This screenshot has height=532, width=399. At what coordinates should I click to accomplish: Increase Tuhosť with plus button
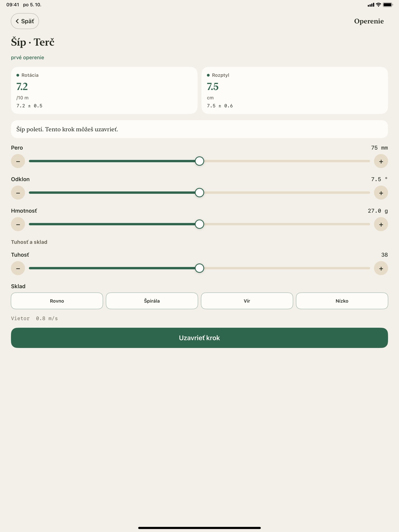click(x=381, y=268)
